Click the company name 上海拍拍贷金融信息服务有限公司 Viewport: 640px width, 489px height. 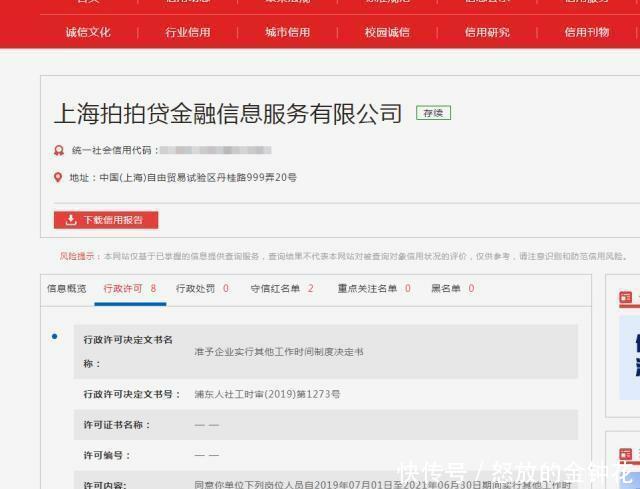[x=228, y=113]
